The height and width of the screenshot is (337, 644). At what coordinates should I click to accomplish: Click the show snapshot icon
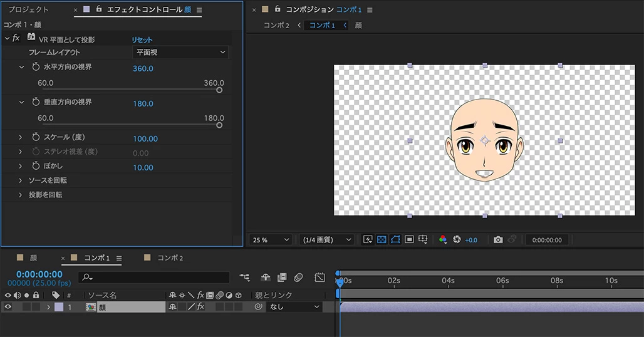tap(512, 239)
